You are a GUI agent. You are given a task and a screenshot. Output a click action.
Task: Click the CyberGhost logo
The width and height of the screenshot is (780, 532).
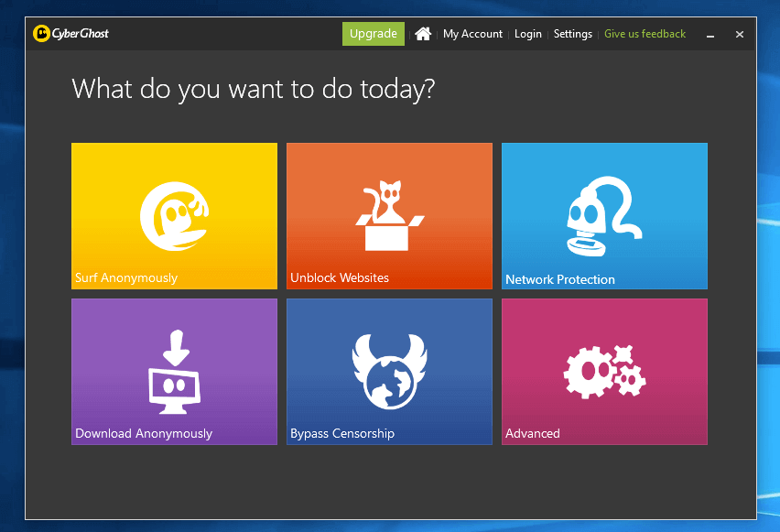(70, 33)
